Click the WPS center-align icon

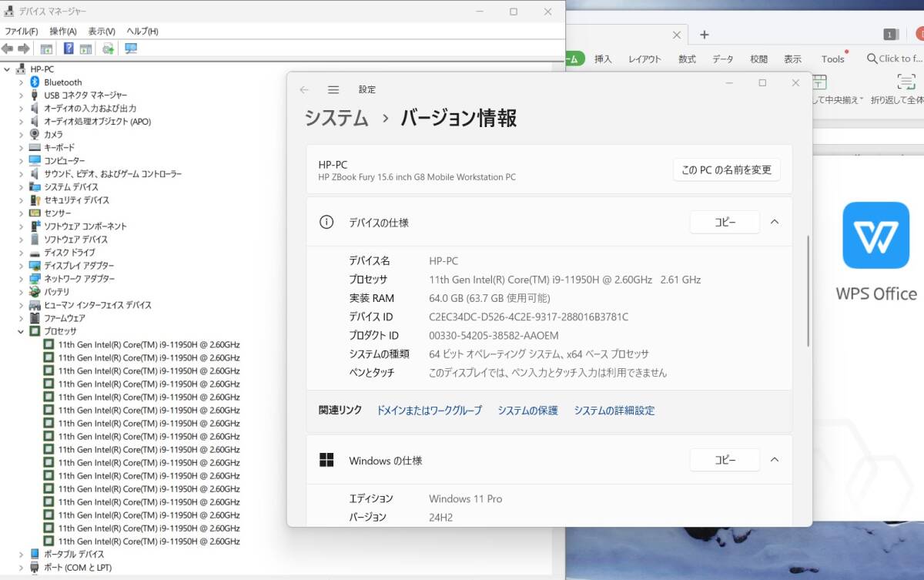pyautogui.click(x=819, y=82)
